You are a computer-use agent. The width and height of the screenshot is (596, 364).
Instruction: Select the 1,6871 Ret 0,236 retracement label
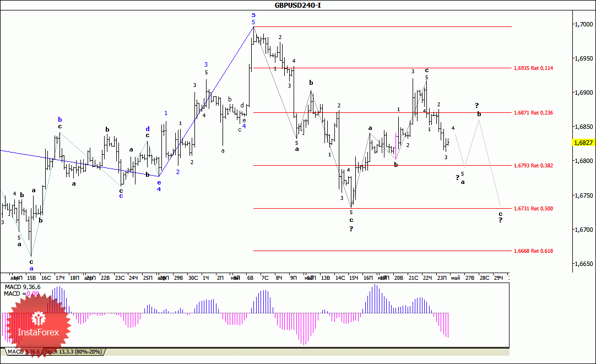(533, 112)
